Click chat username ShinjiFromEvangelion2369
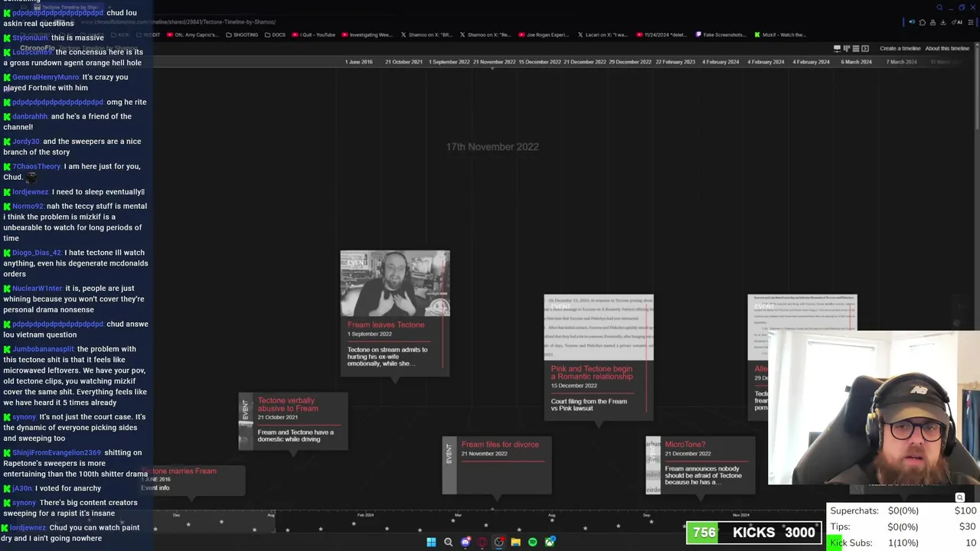The width and height of the screenshot is (980, 551). coord(56,452)
